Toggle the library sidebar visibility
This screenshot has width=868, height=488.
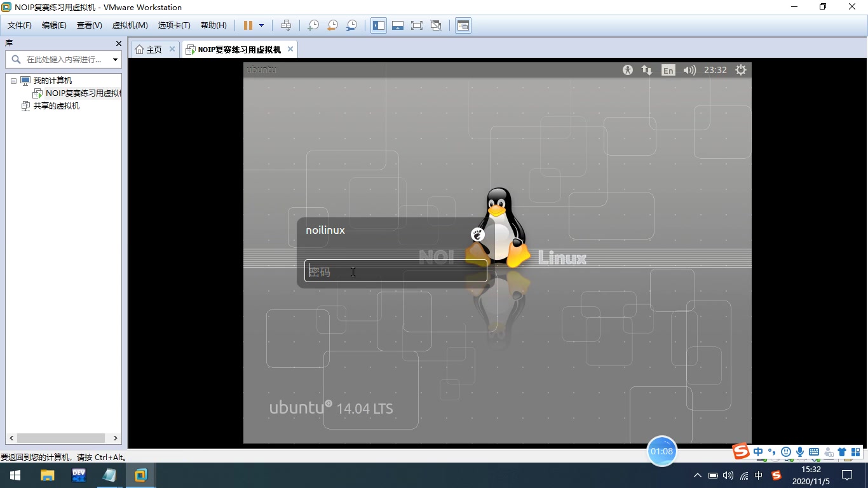379,25
